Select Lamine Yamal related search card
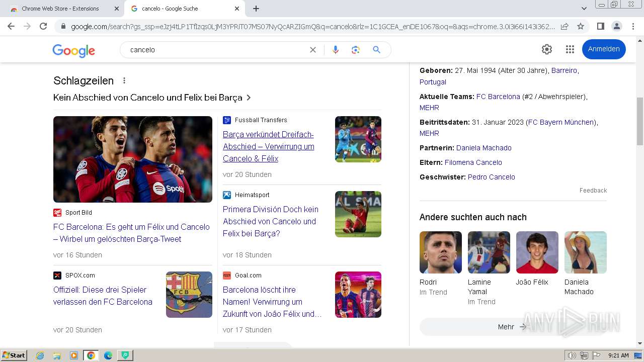The image size is (644, 362). [489, 268]
